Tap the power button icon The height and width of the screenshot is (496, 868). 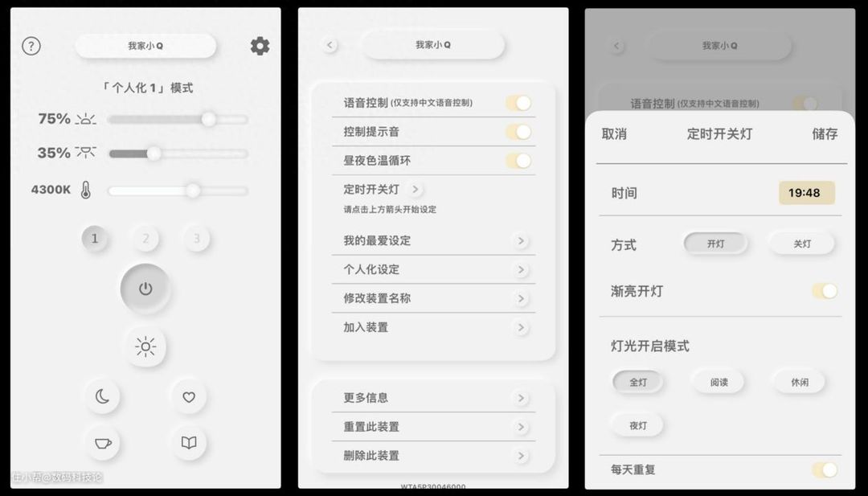pos(145,289)
